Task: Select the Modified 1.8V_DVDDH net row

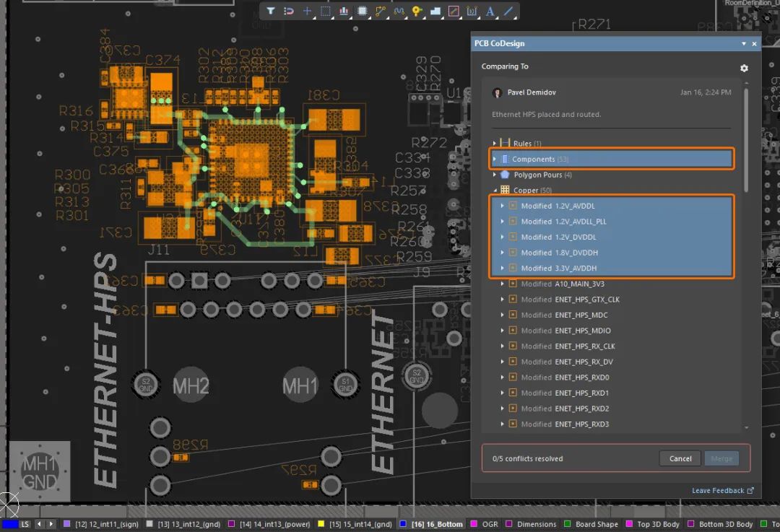Action: [559, 253]
